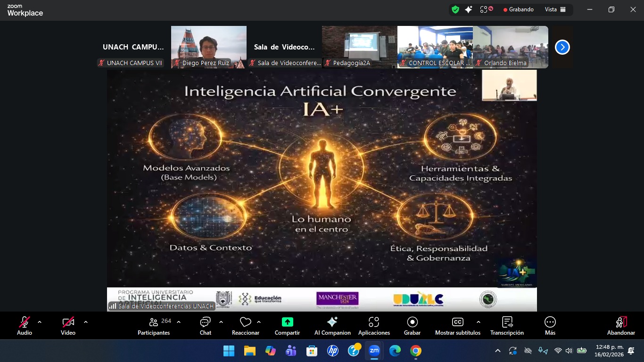This screenshot has width=644, height=362.
Task: Open the Más options icon
Action: tap(550, 322)
